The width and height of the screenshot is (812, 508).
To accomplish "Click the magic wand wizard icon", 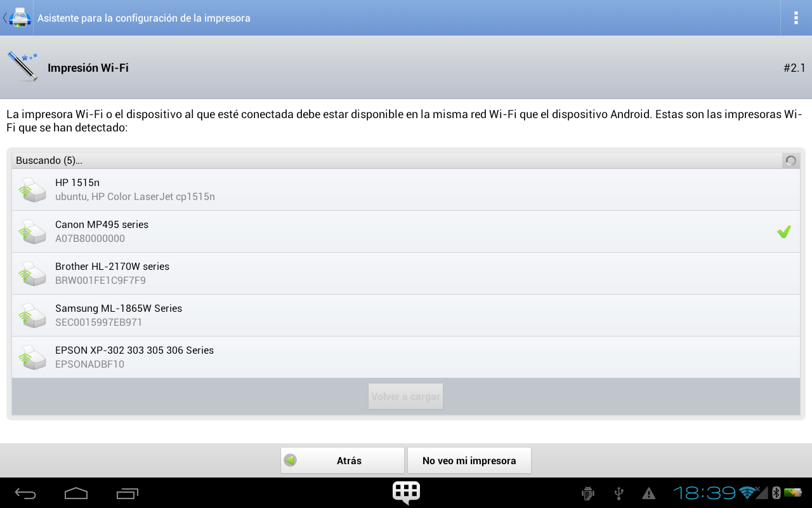I will 23,67.
